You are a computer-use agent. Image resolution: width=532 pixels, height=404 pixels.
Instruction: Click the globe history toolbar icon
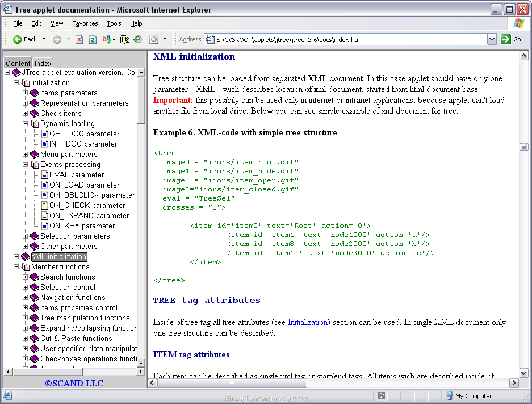[138, 39]
